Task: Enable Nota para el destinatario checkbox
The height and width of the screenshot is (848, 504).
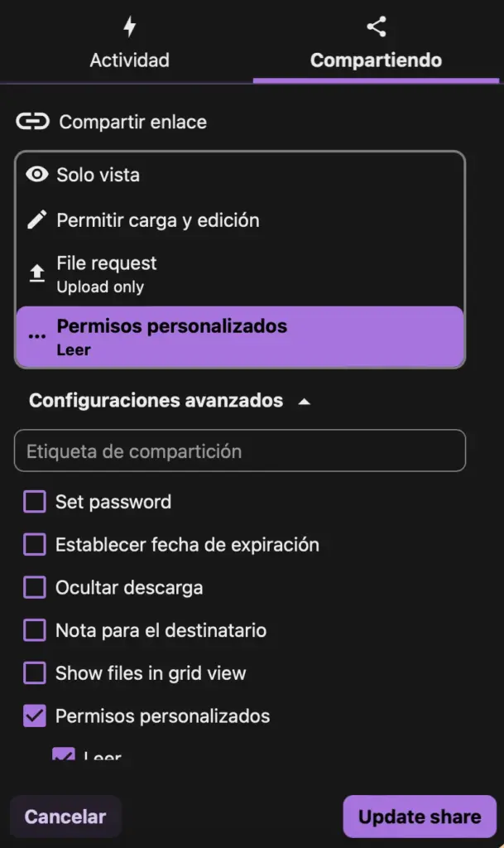Action: [x=35, y=631]
